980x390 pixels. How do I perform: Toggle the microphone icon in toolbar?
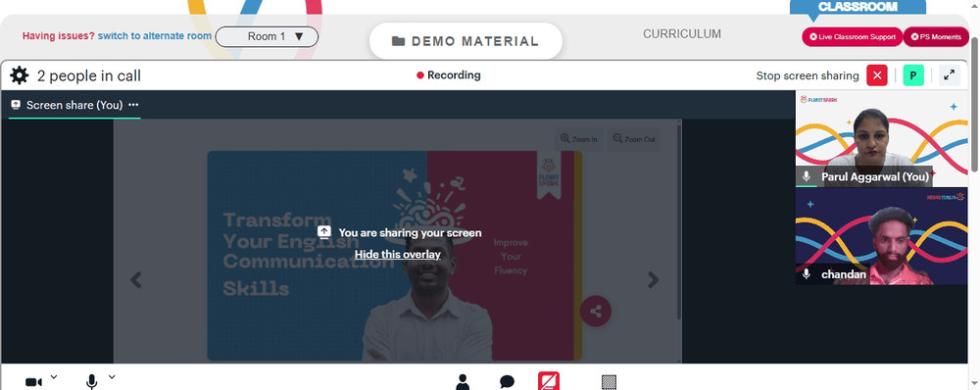(92, 382)
